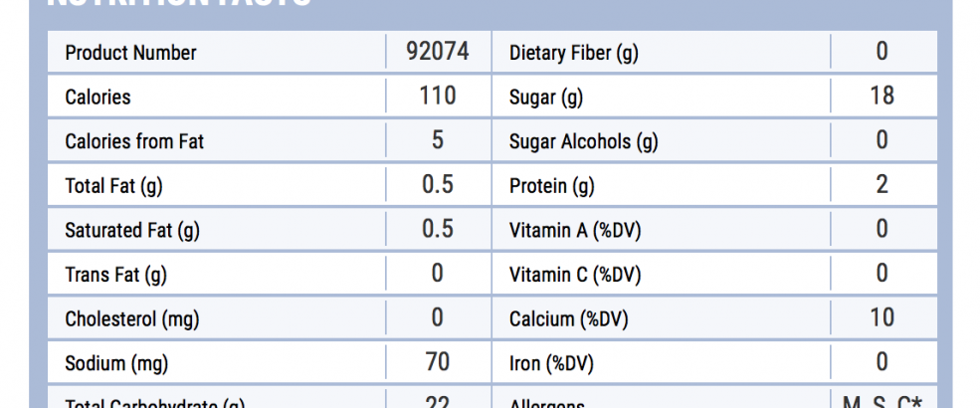Select the Iron (%DV) label
The height and width of the screenshot is (408, 980).
(551, 364)
